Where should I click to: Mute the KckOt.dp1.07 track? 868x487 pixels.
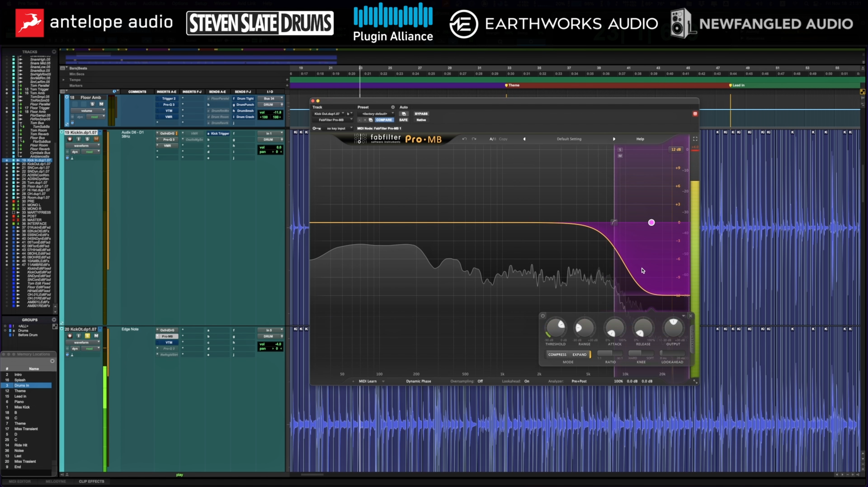(x=96, y=336)
